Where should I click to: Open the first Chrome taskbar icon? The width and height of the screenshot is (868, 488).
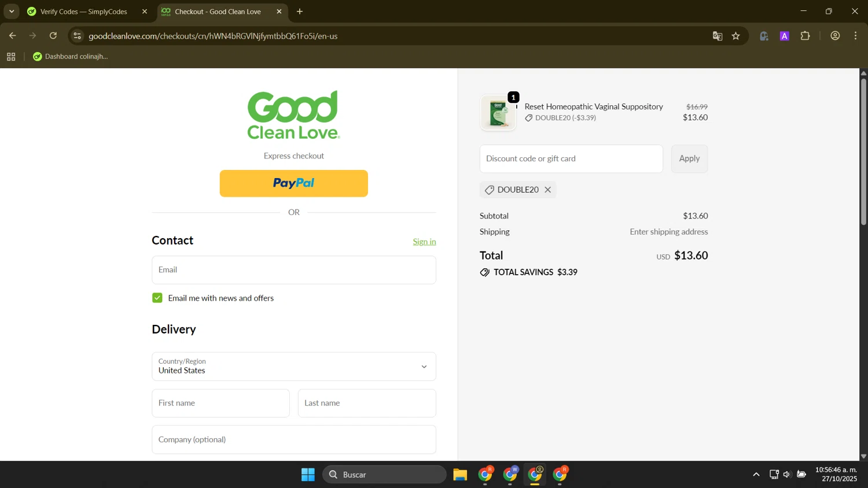[x=486, y=474]
